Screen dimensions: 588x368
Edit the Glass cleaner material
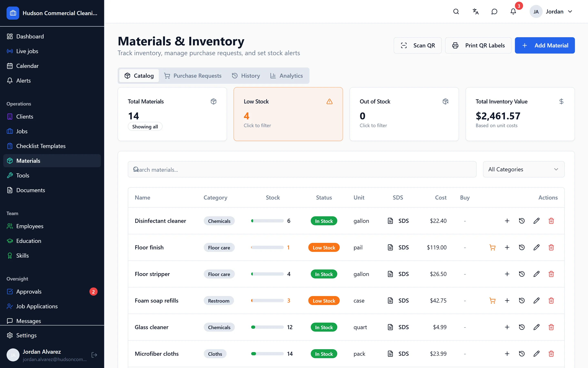coord(537,327)
